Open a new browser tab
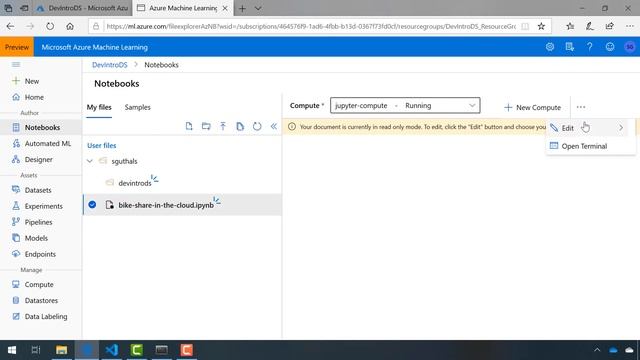Image resolution: width=640 pixels, height=360 pixels. pyautogui.click(x=242, y=8)
